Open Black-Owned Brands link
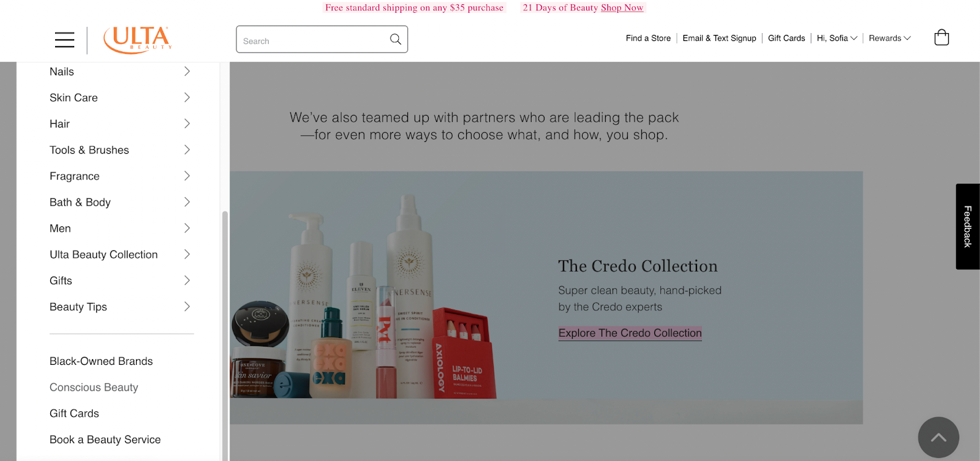Viewport: 980px width, 461px height. (x=101, y=361)
